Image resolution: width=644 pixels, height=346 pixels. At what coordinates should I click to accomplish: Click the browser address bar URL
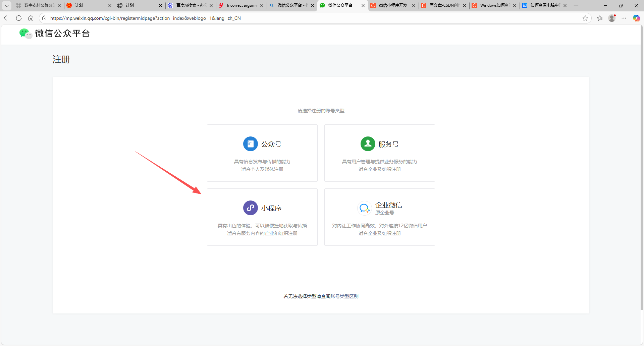(146, 18)
